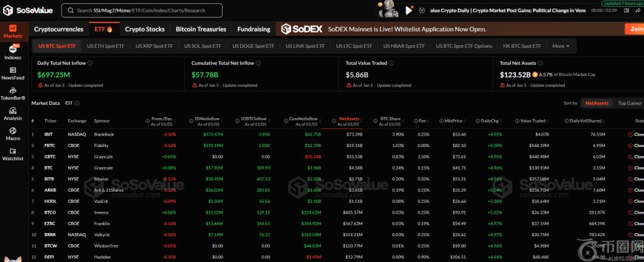Screen dimensions: 644x262
Task: Click the $697.25M daily inflow value
Action: [53, 75]
